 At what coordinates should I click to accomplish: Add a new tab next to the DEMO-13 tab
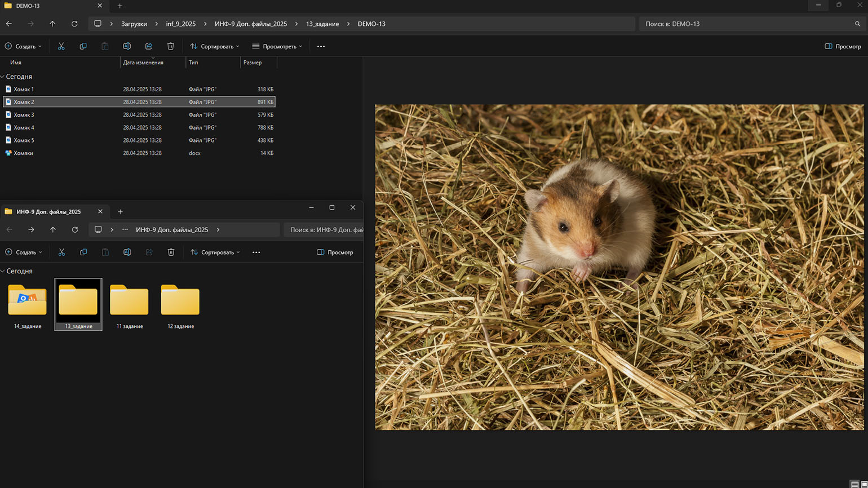[119, 6]
